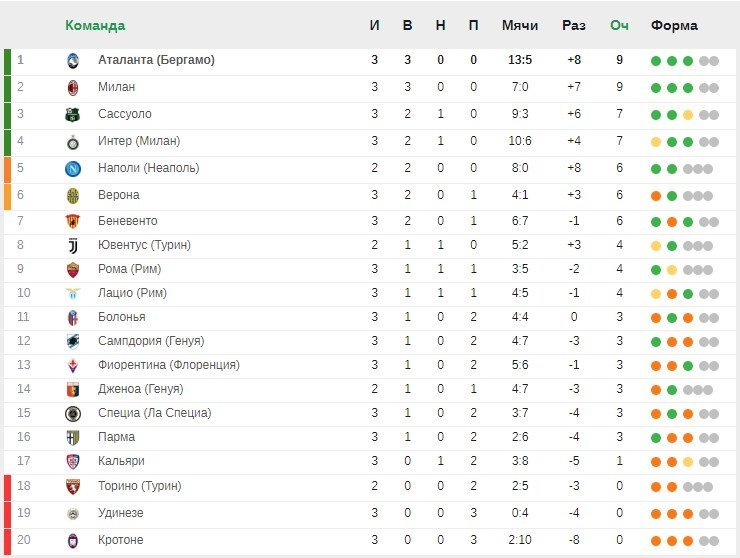Click the first green form dot for Atalanta
The height and width of the screenshot is (558, 740).
[x=656, y=61]
